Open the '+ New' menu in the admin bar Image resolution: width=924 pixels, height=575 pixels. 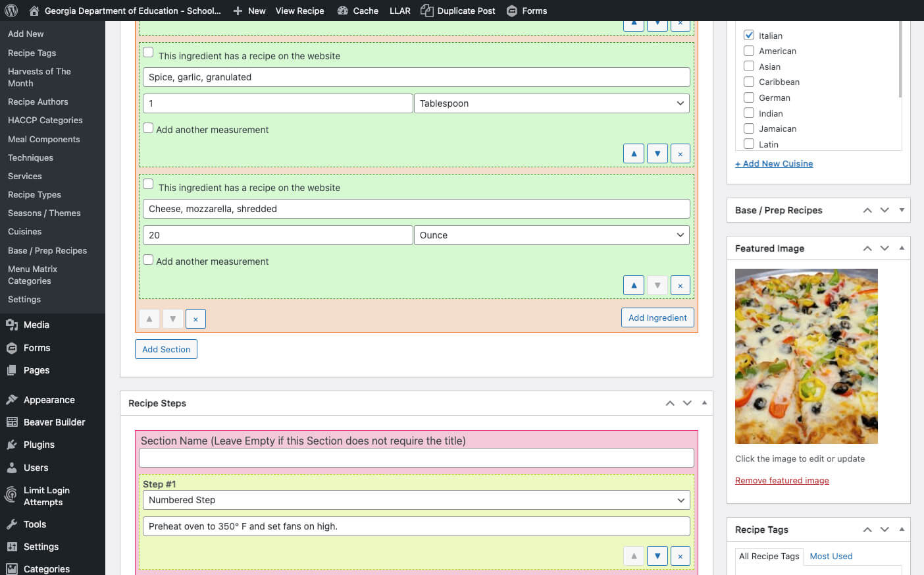click(x=249, y=11)
